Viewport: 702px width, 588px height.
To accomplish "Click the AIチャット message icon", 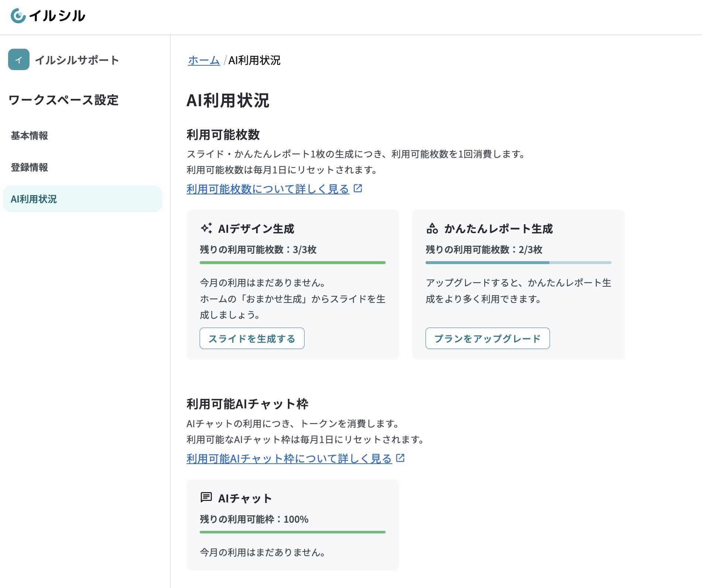I will [206, 498].
